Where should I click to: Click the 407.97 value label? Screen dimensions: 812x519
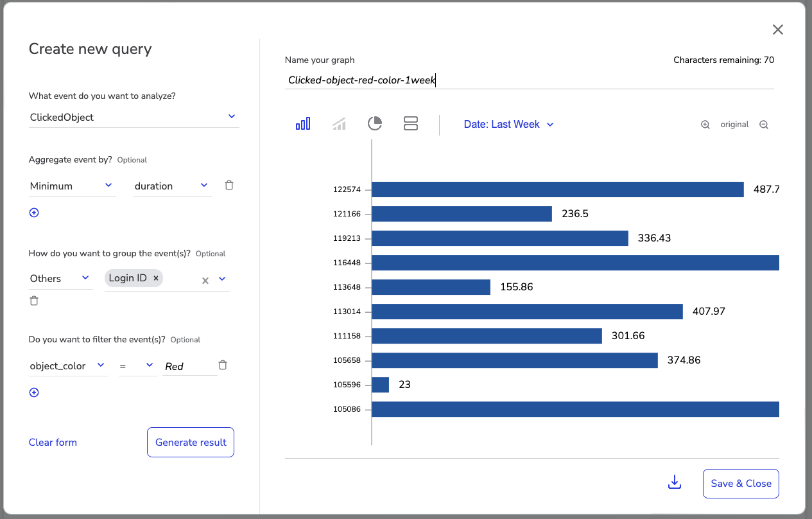[x=709, y=312]
